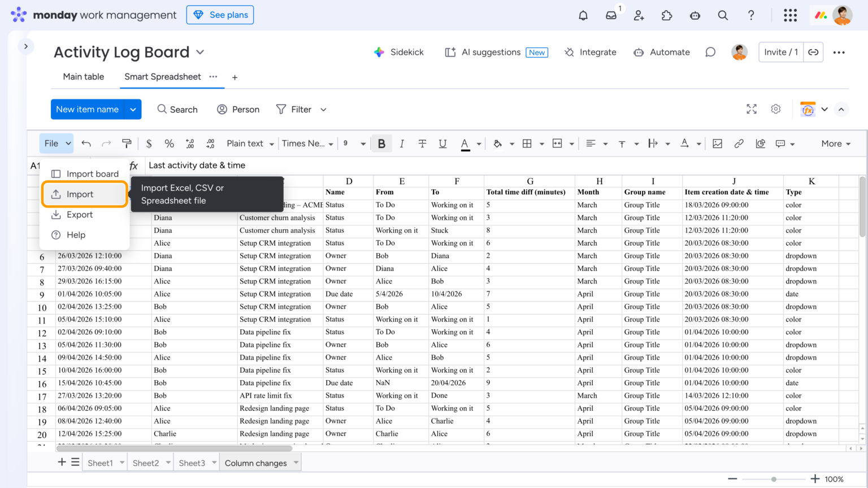The width and height of the screenshot is (868, 488).
Task: Switch to the Main table tab
Action: tap(84, 77)
